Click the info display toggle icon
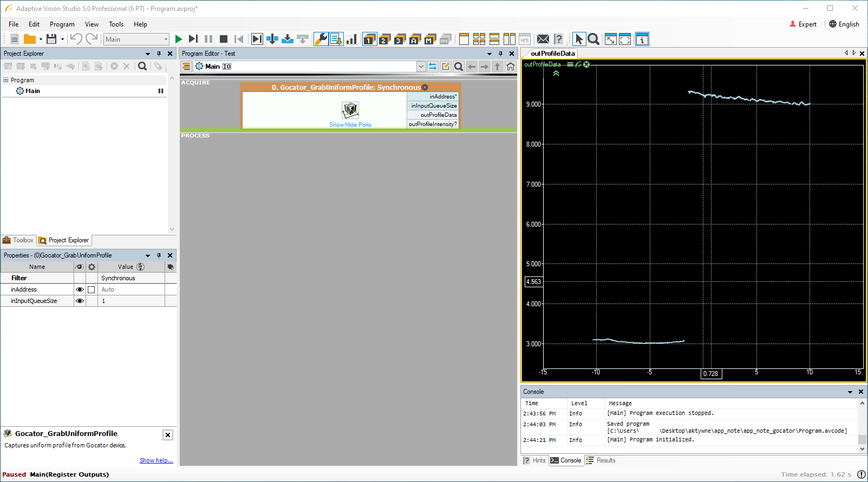This screenshot has height=482, width=868. pos(642,39)
